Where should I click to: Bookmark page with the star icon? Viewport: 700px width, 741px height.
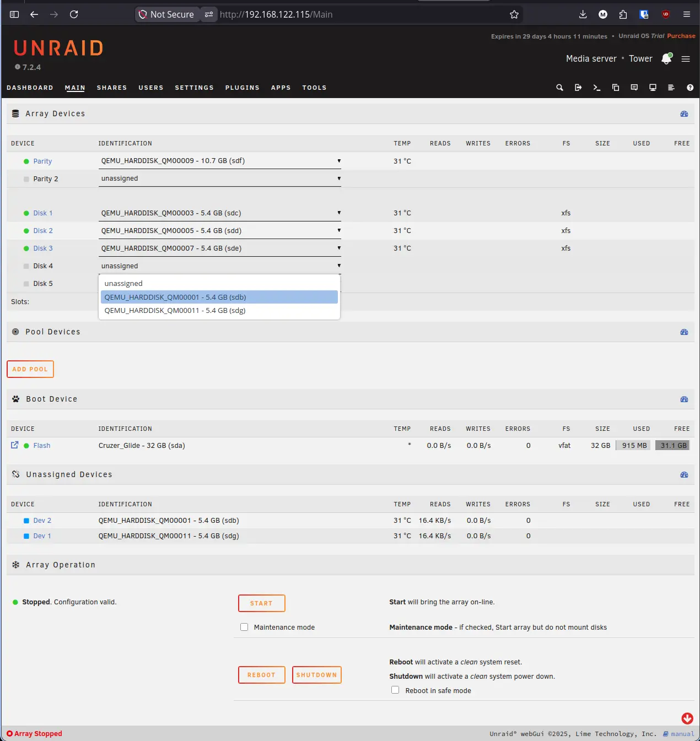point(514,14)
